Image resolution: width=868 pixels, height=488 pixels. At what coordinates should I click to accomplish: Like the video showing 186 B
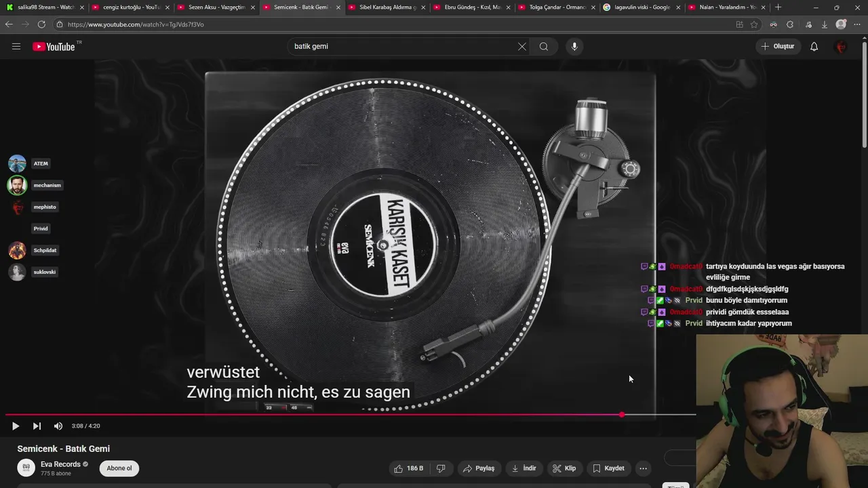click(409, 468)
